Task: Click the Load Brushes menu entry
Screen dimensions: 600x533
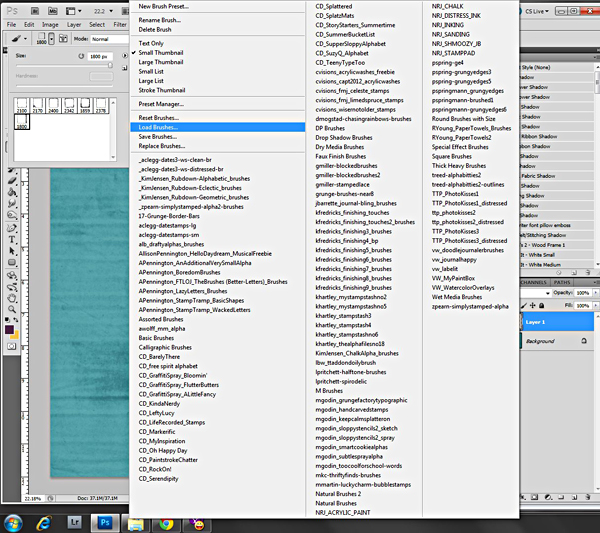Action: 217,127
